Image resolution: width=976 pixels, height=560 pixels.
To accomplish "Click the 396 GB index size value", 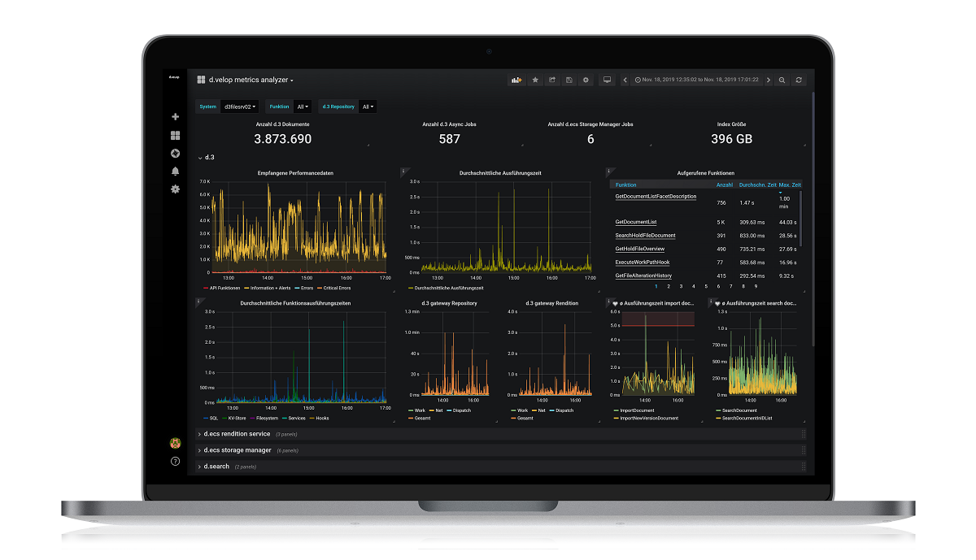I will tap(732, 139).
